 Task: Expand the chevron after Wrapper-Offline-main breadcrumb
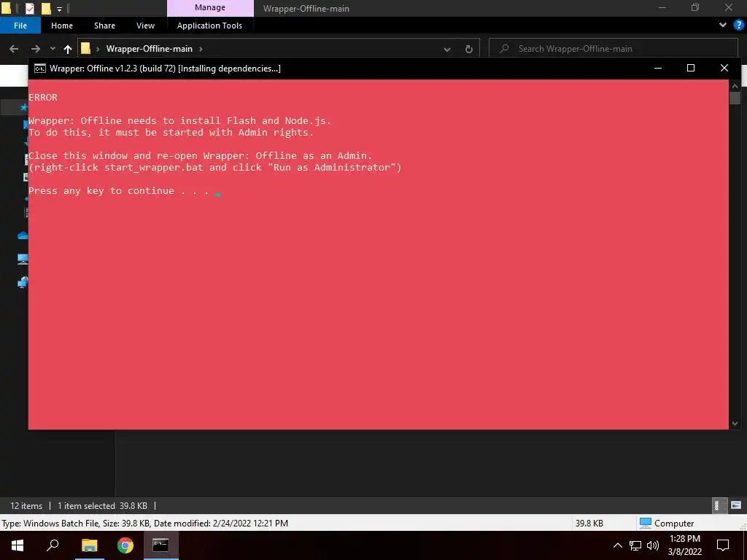pos(201,49)
